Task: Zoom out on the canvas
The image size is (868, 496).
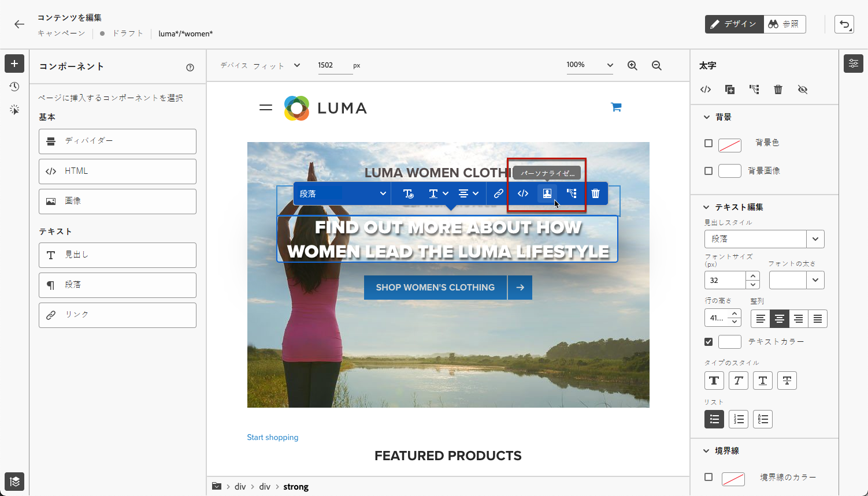Action: (656, 66)
